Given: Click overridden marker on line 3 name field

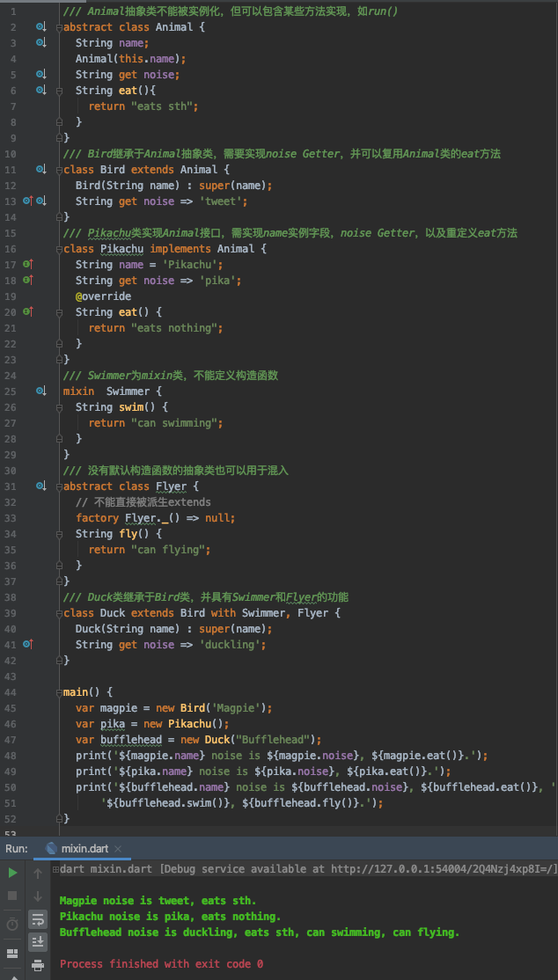Looking at the screenshot, I should tap(41, 42).
